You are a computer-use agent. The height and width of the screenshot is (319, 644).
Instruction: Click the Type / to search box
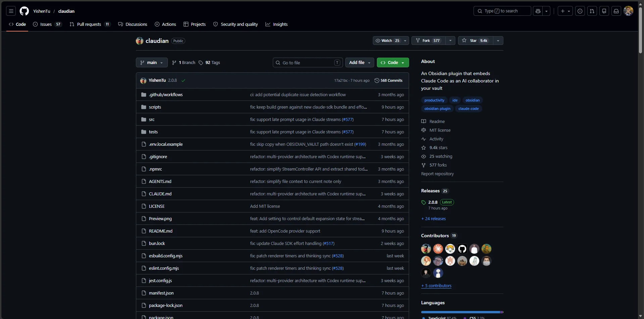pos(502,11)
